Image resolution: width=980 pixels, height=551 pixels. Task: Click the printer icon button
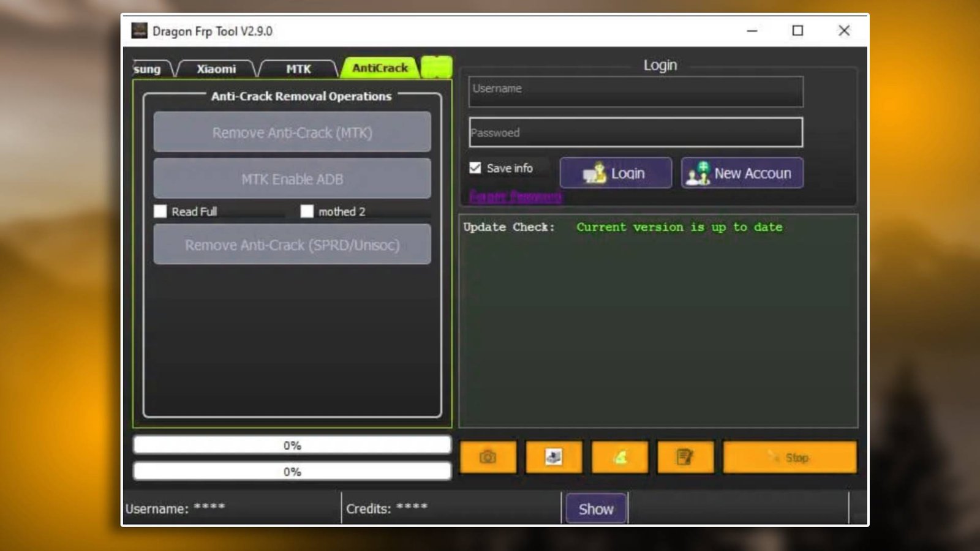click(x=553, y=456)
